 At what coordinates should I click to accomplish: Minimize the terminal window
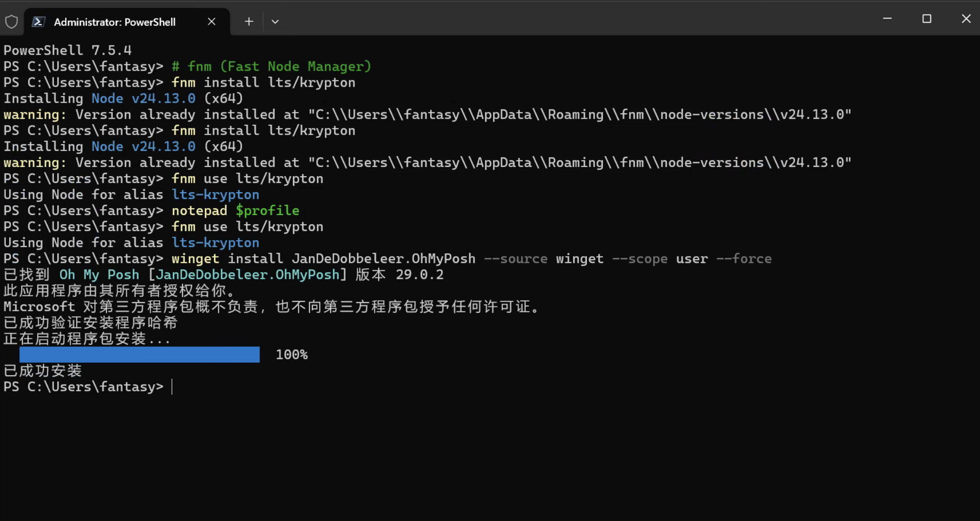[887, 19]
